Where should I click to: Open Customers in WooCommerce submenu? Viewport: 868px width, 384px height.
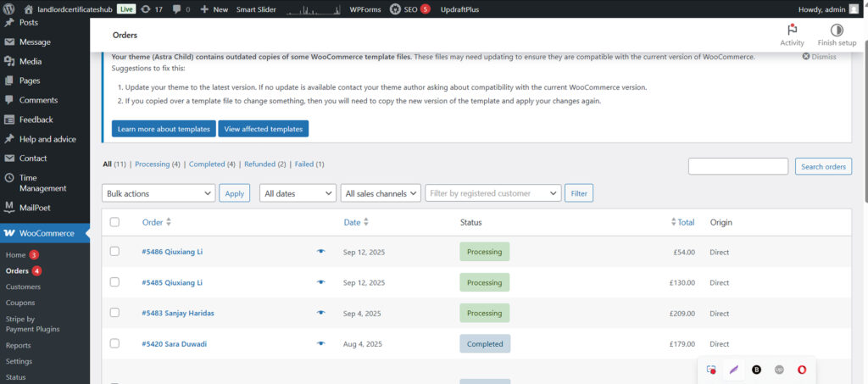pos(23,287)
